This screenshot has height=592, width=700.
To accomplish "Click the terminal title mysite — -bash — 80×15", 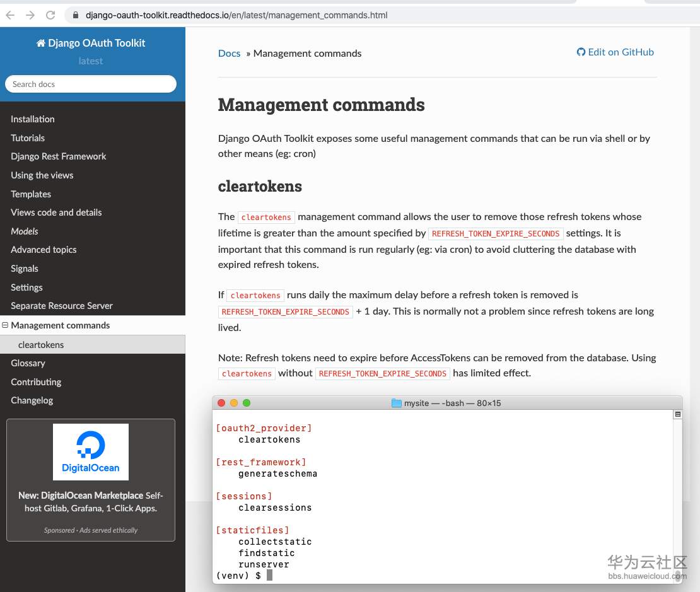I will [452, 403].
